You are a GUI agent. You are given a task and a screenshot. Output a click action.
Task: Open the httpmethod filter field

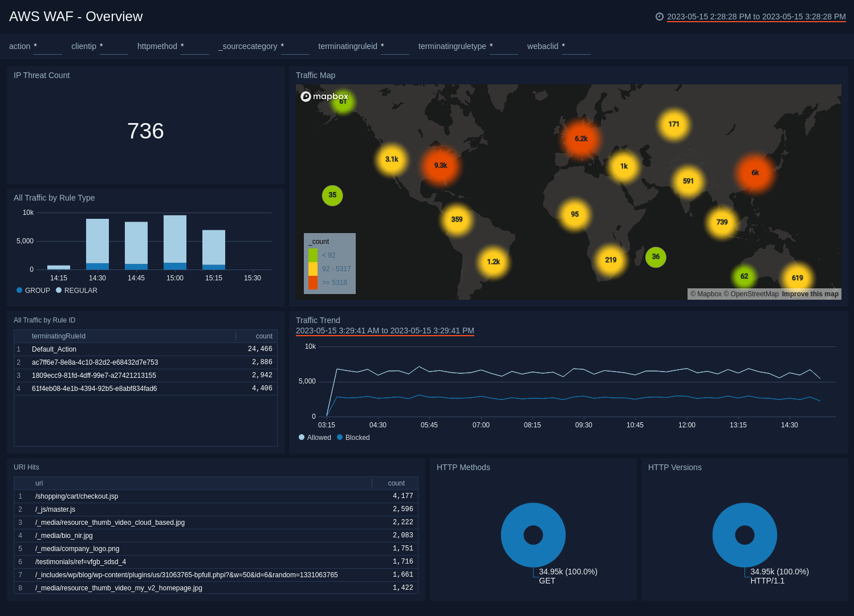point(194,47)
